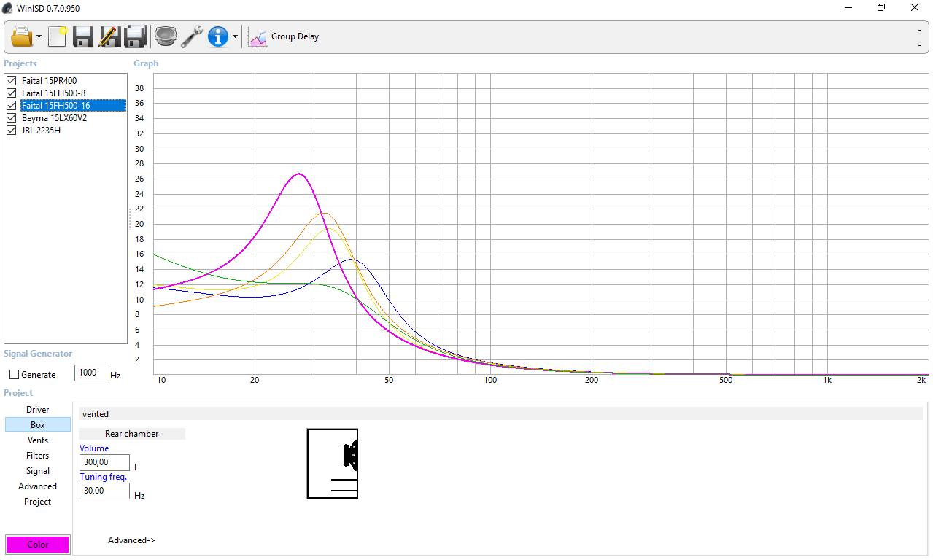Uncheck the Faital 15FH500-16 project checkbox
The width and height of the screenshot is (933, 560).
click(x=11, y=106)
